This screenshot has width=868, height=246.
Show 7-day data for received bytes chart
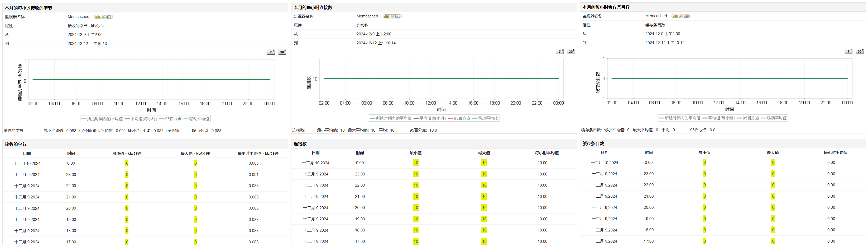271,52
